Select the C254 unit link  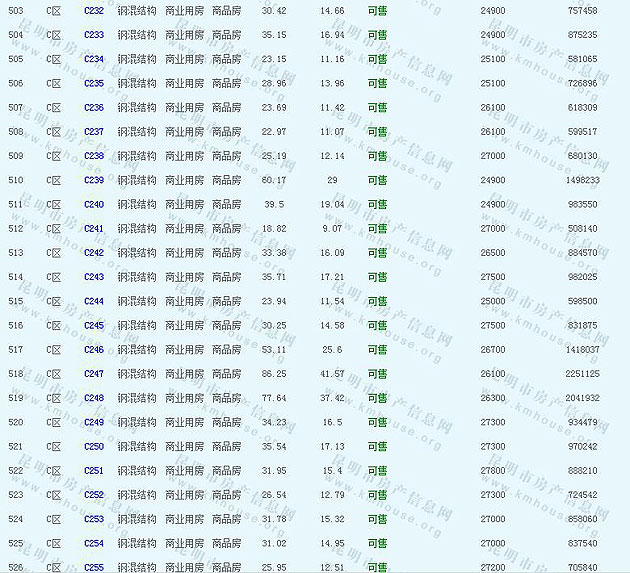[94, 543]
